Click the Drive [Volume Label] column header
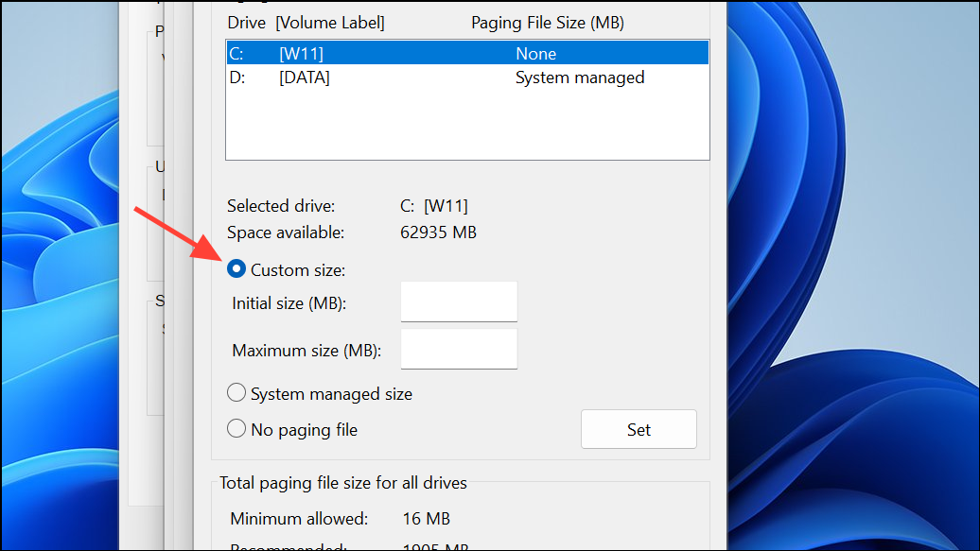This screenshot has height=551, width=980. click(306, 23)
